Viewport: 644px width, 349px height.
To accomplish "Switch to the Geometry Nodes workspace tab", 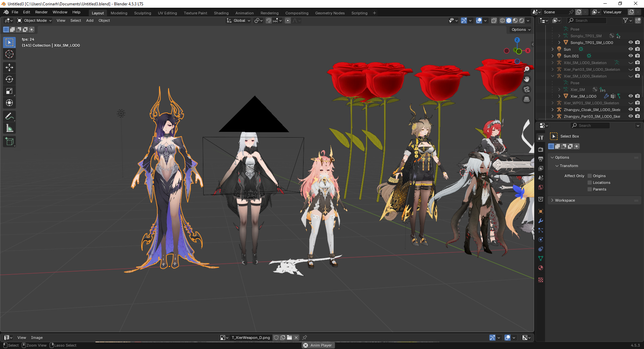I will [x=330, y=13].
